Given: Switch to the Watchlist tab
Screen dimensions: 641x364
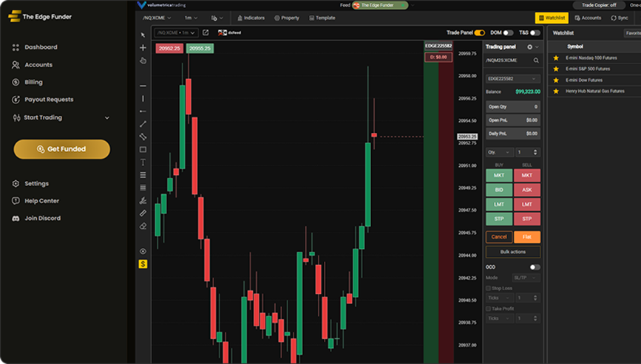Looking at the screenshot, I should (x=552, y=18).
